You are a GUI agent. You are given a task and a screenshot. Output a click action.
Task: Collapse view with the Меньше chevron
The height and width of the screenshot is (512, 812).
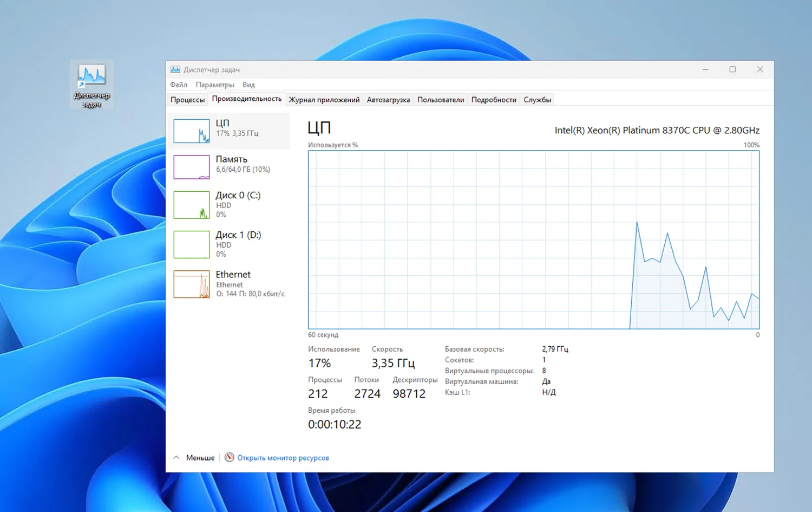[x=176, y=457]
